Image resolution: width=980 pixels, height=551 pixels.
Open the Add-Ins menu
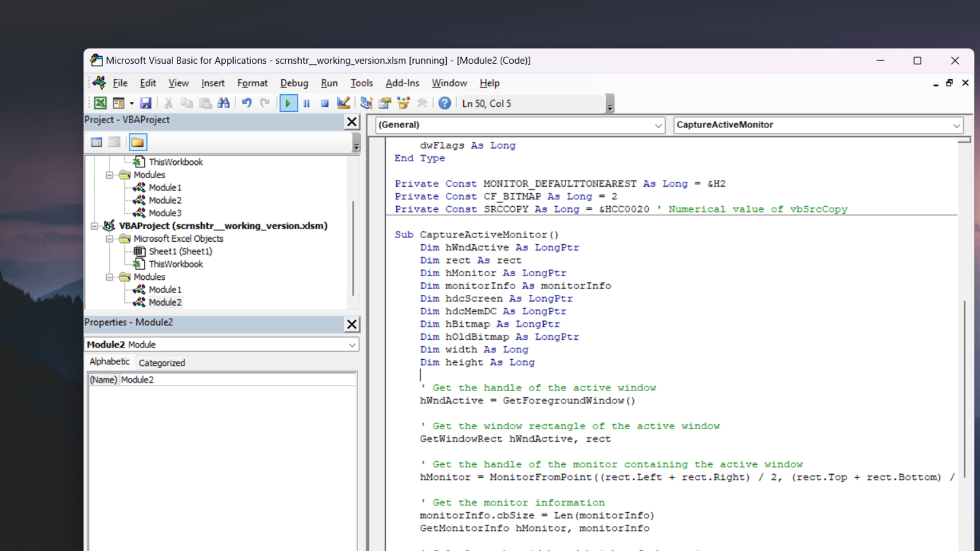click(x=402, y=83)
